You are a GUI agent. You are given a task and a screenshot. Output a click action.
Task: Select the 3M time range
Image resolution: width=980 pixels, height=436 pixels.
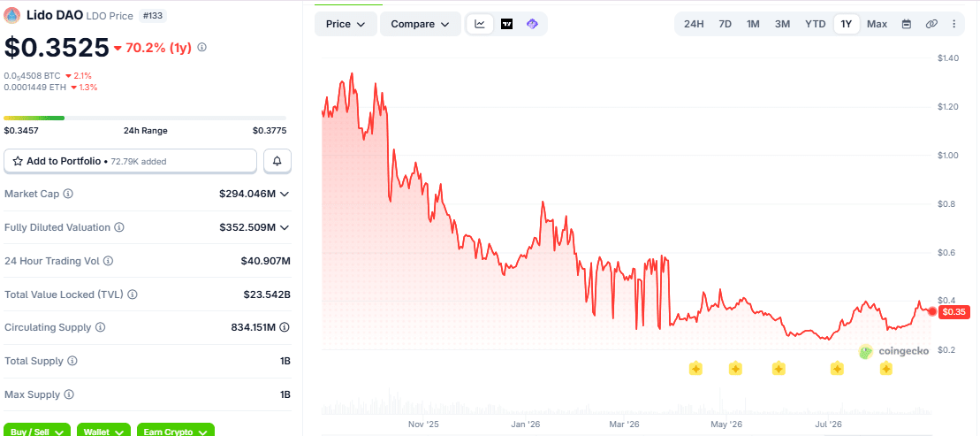(x=783, y=25)
